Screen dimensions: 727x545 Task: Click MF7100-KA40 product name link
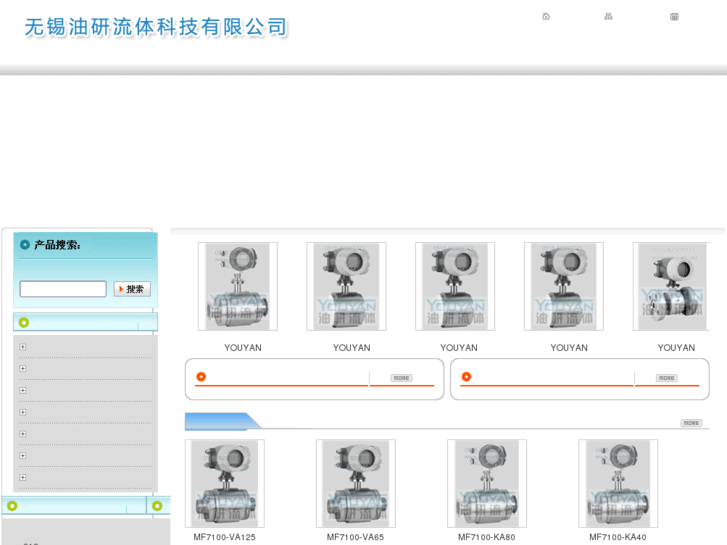tap(618, 537)
